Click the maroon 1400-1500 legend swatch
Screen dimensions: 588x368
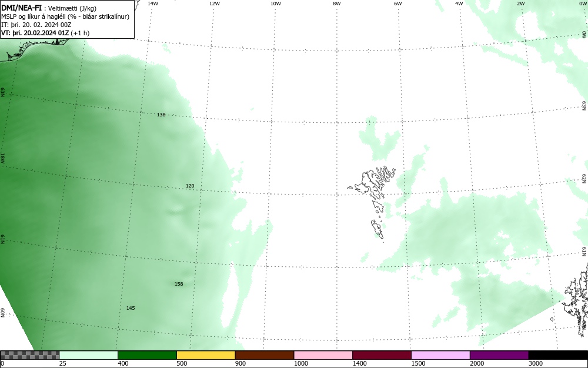(382, 355)
